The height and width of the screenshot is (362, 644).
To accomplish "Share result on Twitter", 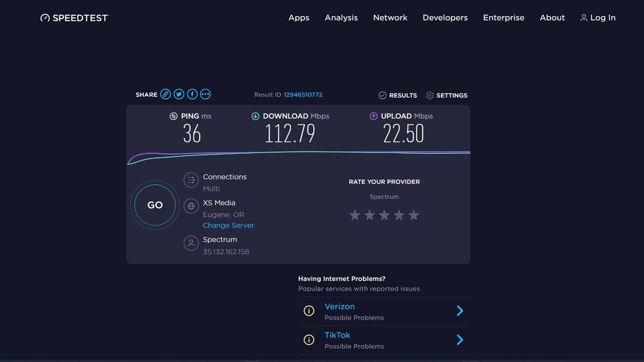I will pos(179,94).
